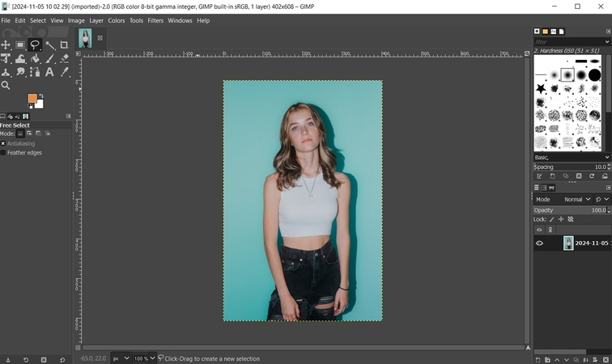Switch to Brushes tab
The height and width of the screenshot is (364, 612).
coord(537,32)
